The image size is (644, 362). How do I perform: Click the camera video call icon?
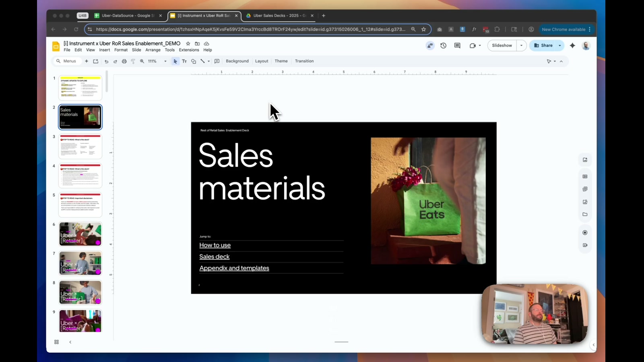[x=473, y=45]
